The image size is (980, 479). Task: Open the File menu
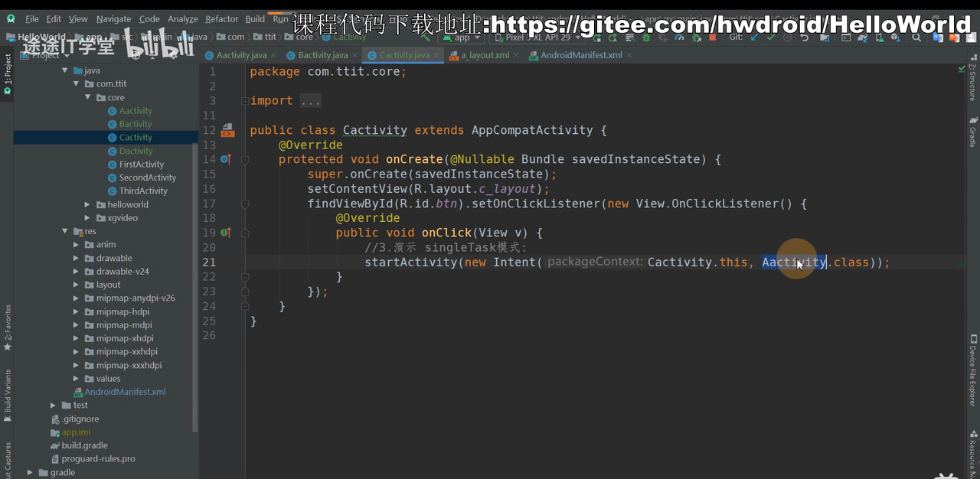pyautogui.click(x=32, y=18)
